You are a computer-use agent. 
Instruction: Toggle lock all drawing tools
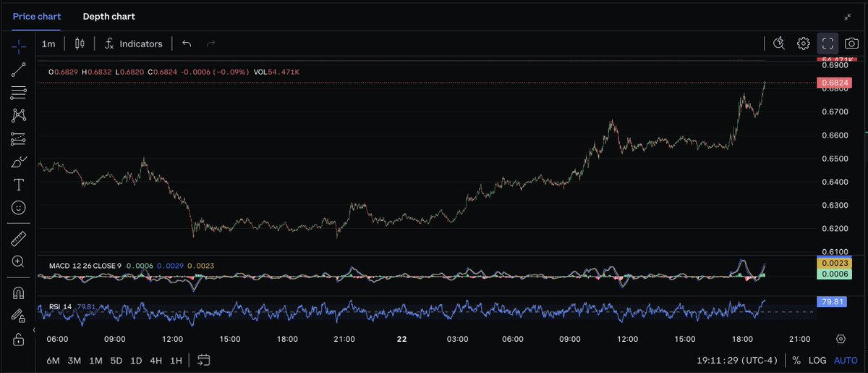(x=19, y=339)
